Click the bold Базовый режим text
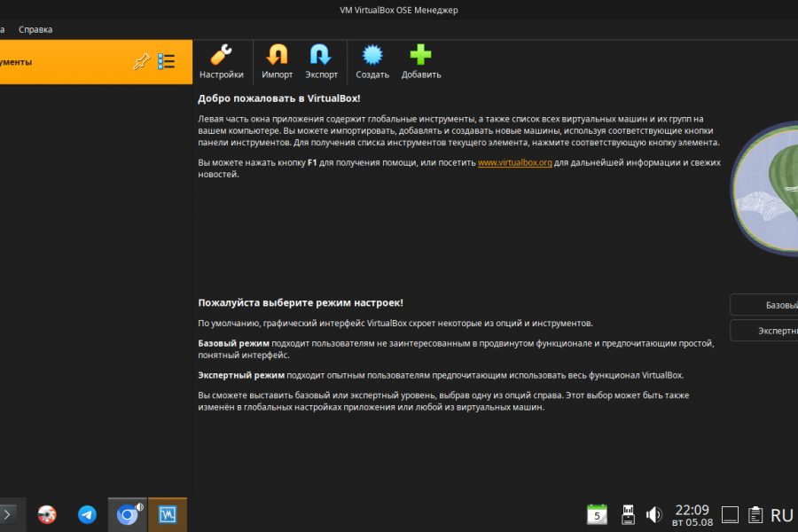 click(x=233, y=343)
